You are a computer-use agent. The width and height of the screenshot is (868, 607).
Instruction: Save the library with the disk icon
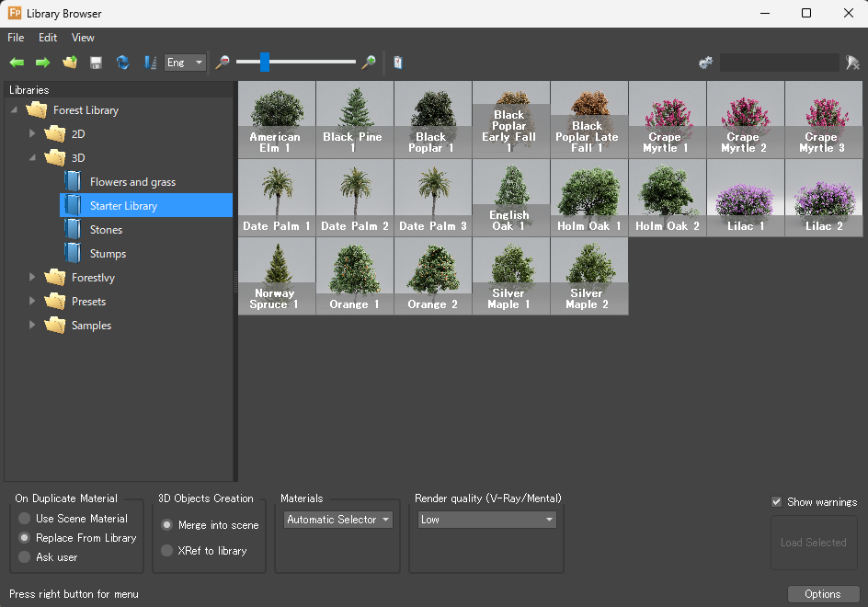coord(96,62)
